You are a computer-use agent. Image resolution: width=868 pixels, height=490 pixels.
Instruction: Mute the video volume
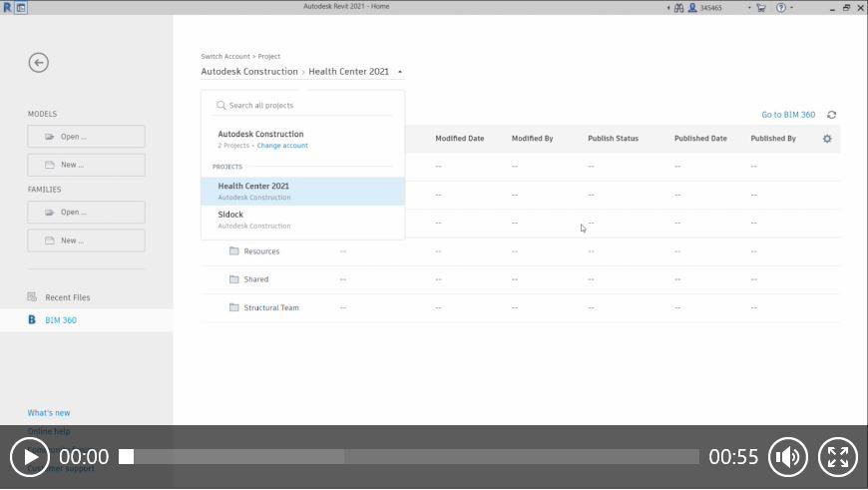pyautogui.click(x=788, y=457)
